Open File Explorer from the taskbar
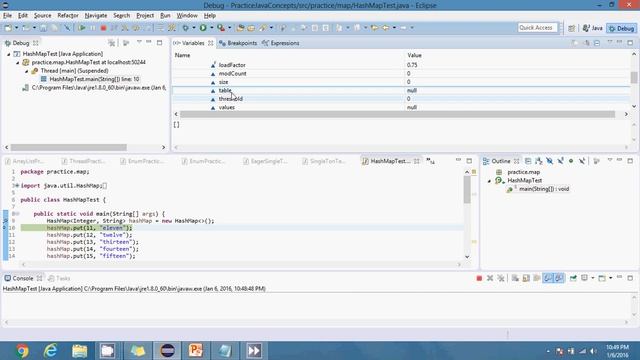Image resolution: width=640 pixels, height=360 pixels. click(80, 351)
